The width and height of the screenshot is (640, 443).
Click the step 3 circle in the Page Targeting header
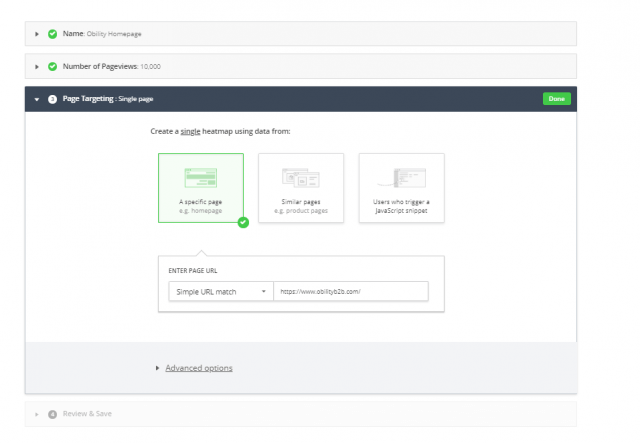[52, 99]
